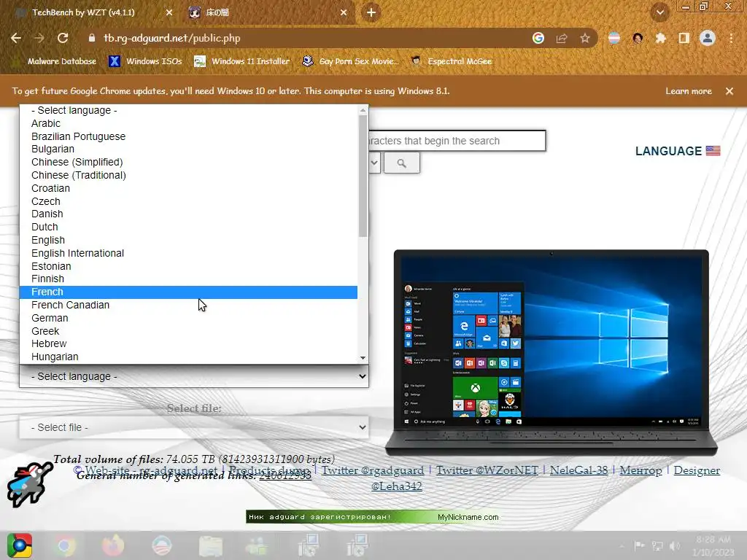
Task: Choose Danish language option
Action: 188,214
